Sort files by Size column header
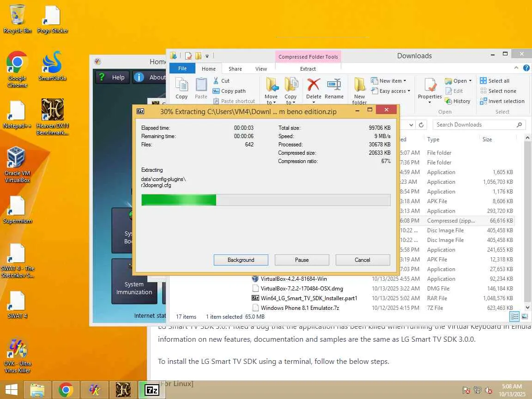Image resolution: width=532 pixels, height=399 pixels. [487, 139]
